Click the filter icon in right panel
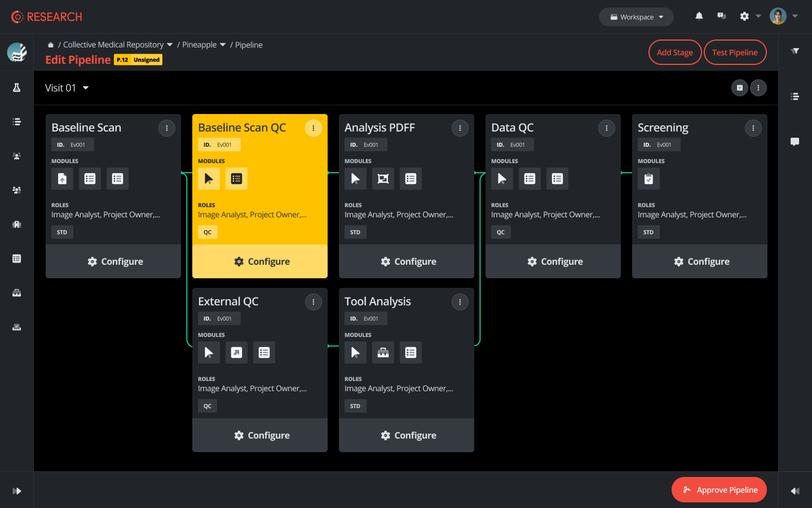812x508 pixels. click(x=795, y=51)
